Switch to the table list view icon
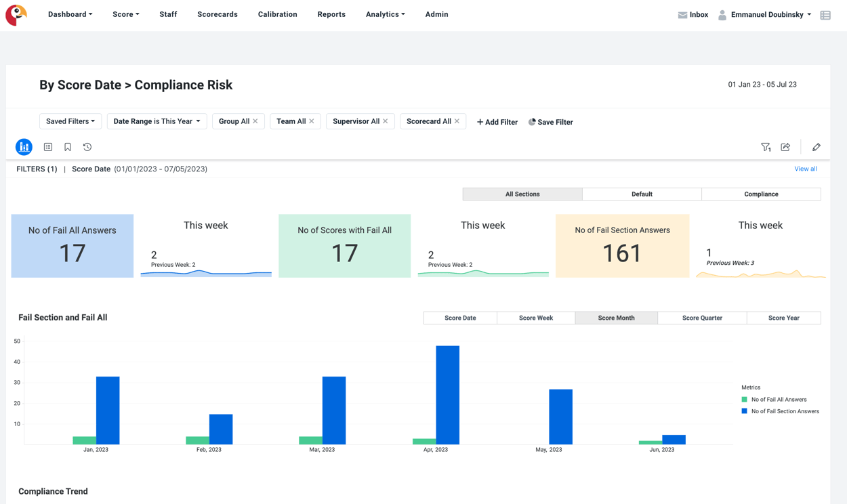This screenshot has width=847, height=504. pyautogui.click(x=48, y=147)
